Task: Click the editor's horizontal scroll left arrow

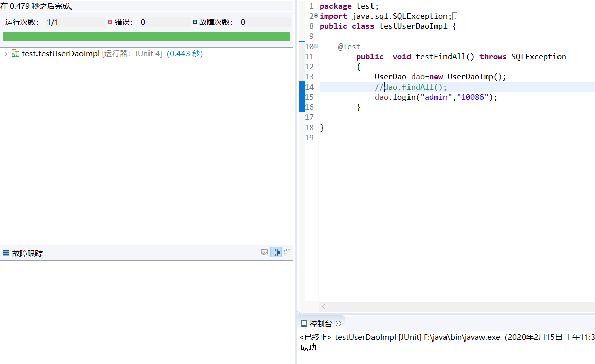Action: click(324, 306)
